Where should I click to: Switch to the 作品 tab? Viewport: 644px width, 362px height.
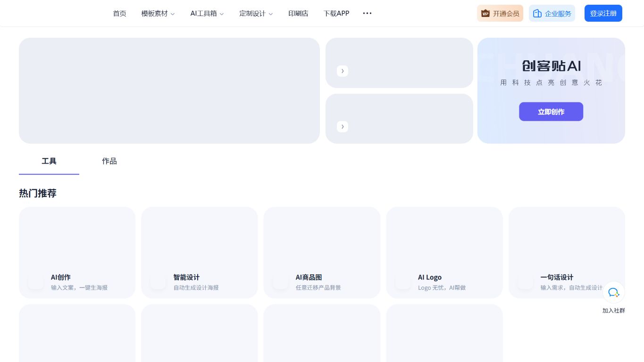tap(109, 161)
